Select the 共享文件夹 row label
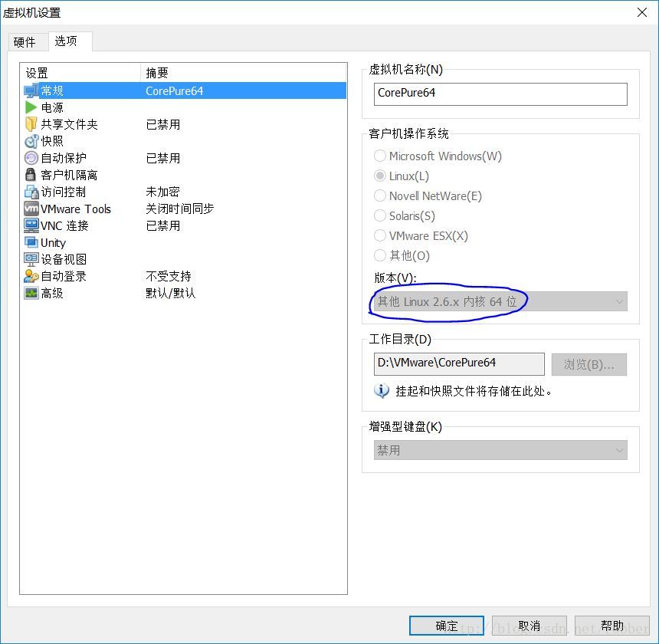659x644 pixels. pyautogui.click(x=69, y=124)
